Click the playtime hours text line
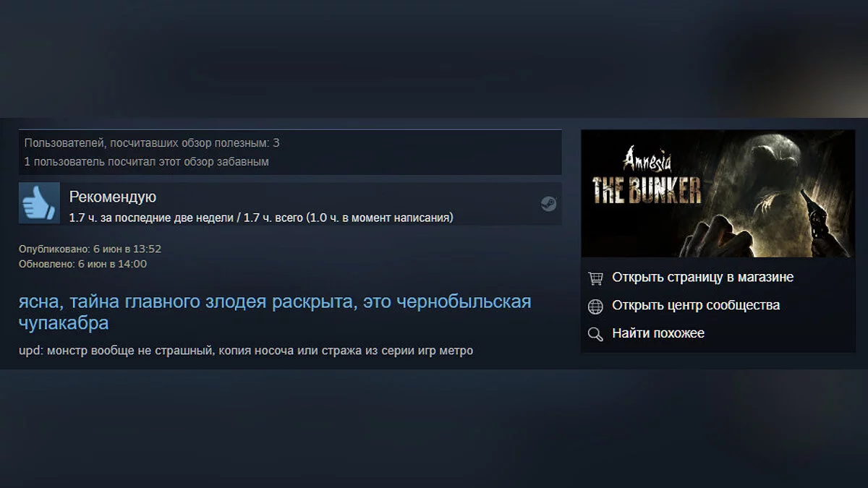 (261, 217)
